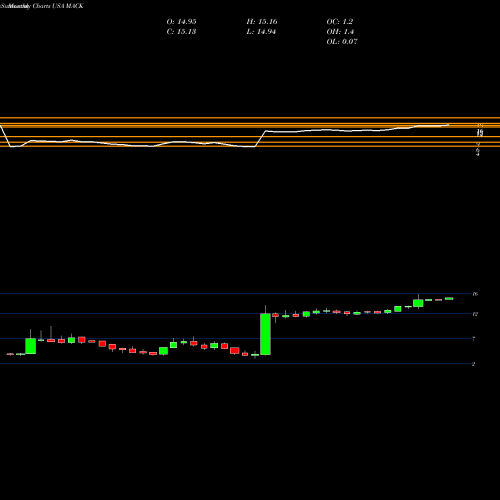Click the price axis label 7
The height and width of the screenshot is (500, 500).
(x=474, y=339)
